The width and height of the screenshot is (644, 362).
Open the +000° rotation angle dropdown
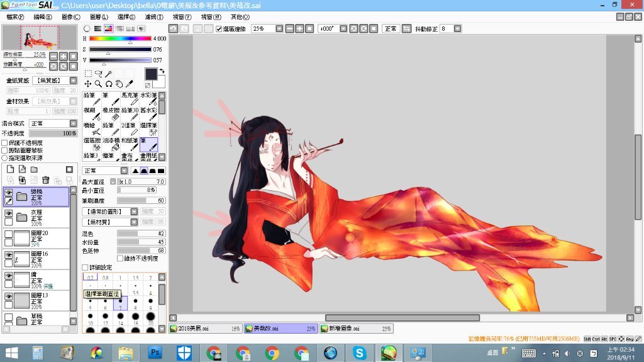[343, 28]
